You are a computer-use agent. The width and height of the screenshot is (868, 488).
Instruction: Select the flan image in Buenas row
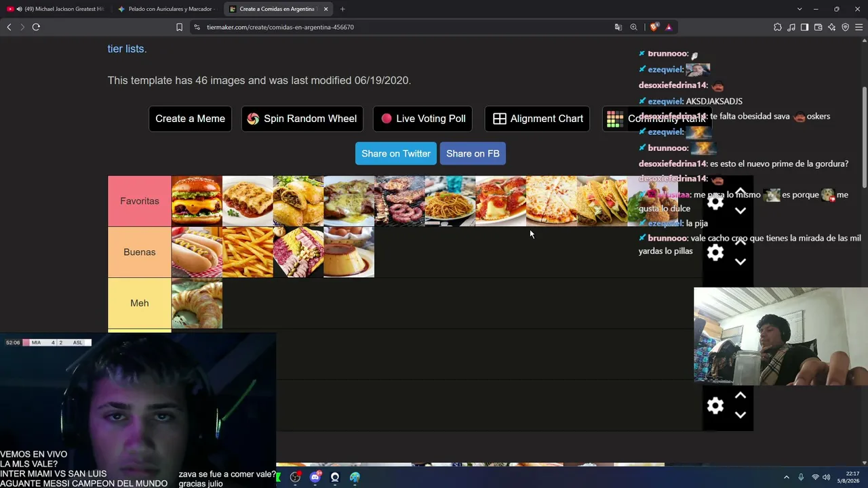click(x=349, y=252)
